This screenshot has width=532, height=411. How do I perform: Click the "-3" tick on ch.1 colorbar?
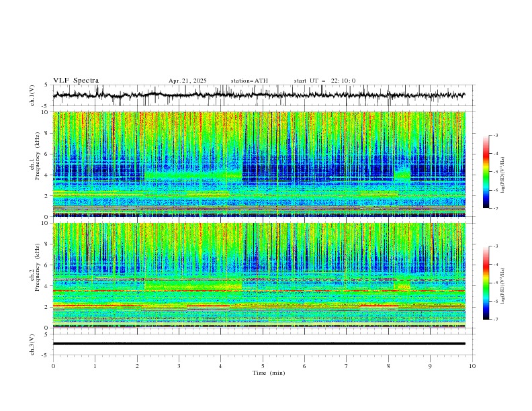tap(496, 135)
